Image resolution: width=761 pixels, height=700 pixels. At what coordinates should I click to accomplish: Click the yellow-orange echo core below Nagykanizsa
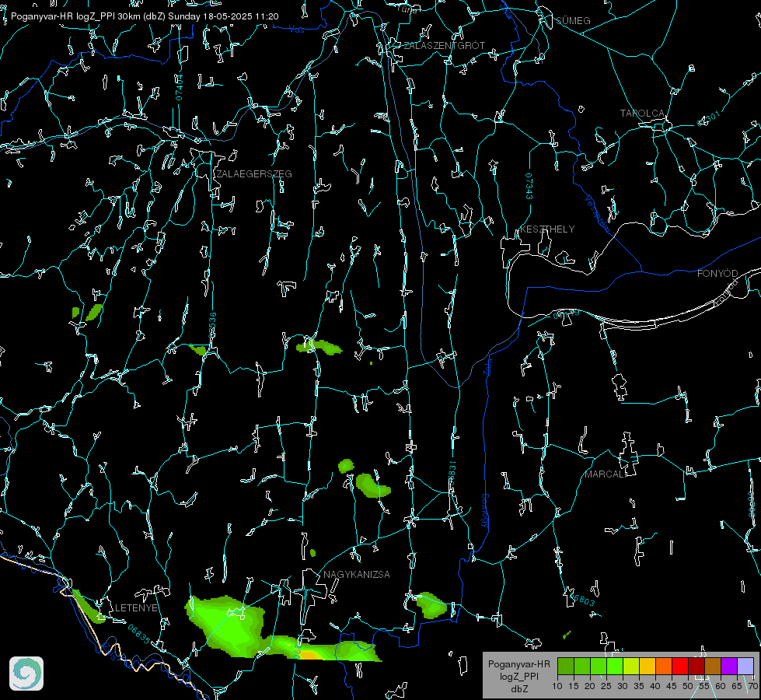tap(309, 656)
